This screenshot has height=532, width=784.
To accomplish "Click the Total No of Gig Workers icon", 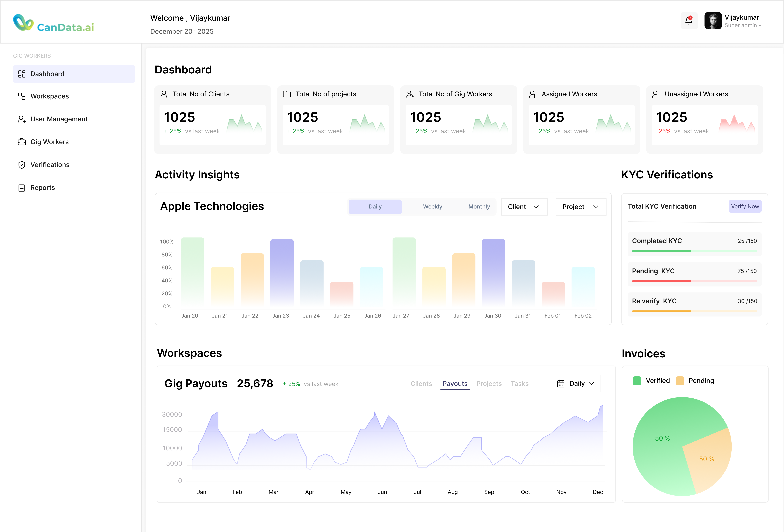I will point(410,94).
